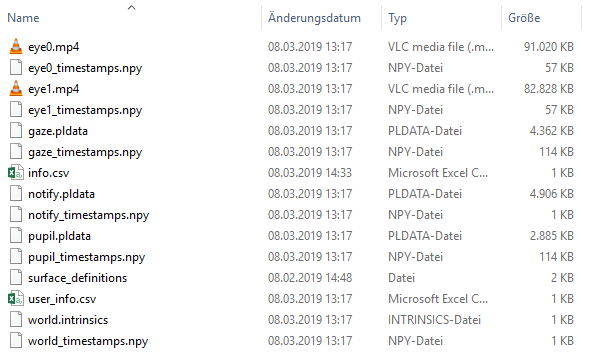591x360 pixels.
Task: Click the file icon of pupil.pldata
Action: [16, 236]
